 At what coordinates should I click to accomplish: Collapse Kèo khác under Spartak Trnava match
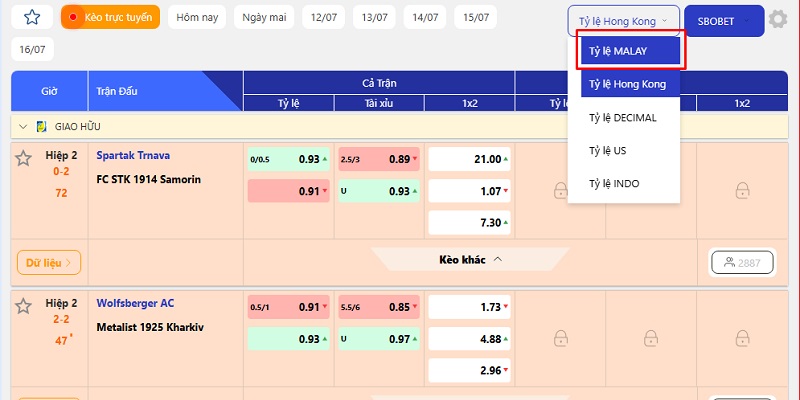(470, 259)
